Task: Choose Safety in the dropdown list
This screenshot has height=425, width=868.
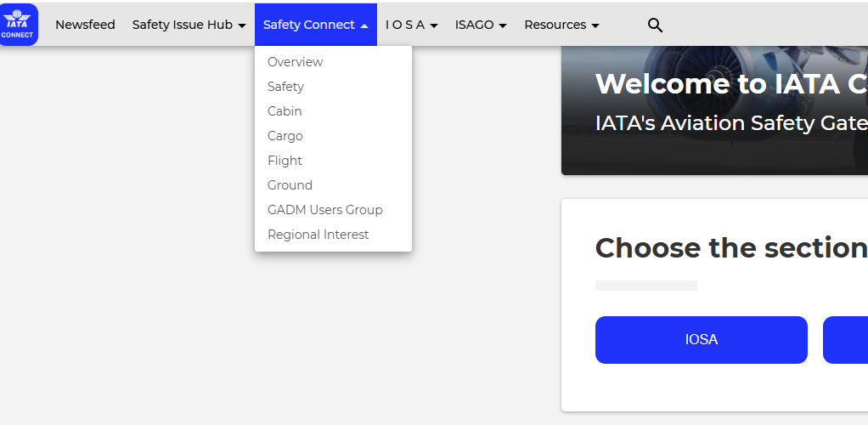Action: pyautogui.click(x=333, y=87)
